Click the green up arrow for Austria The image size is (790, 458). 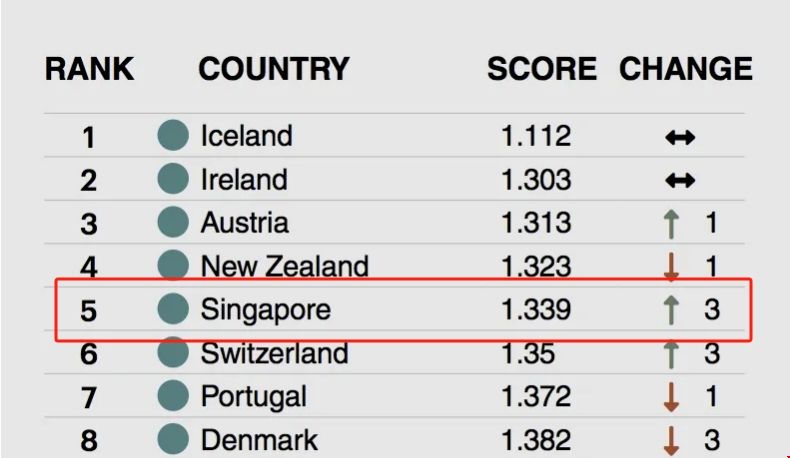(x=672, y=223)
